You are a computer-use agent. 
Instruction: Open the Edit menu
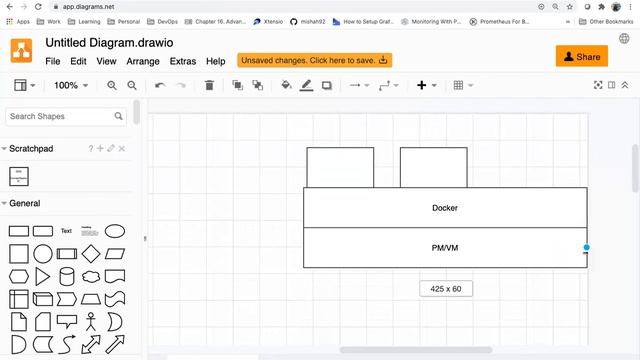tap(78, 61)
